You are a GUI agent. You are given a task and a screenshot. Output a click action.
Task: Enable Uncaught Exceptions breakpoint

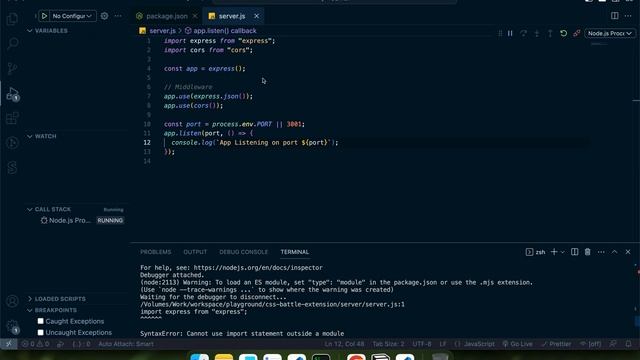point(40,333)
